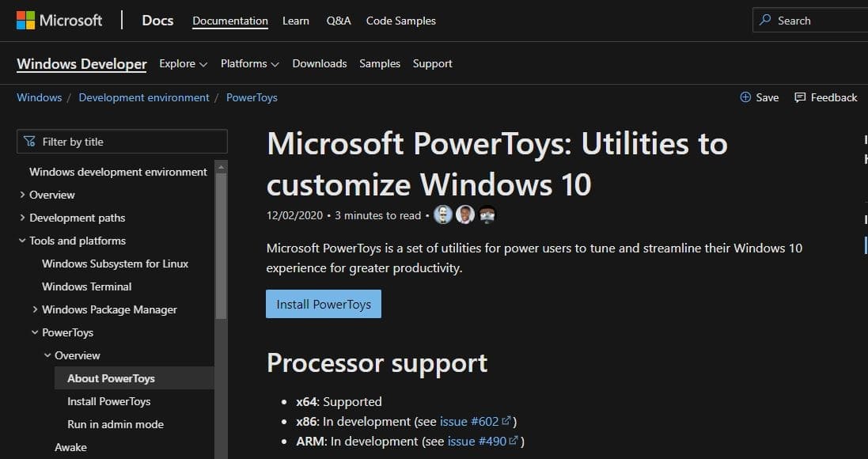Open the Platforms dropdown menu
Screen dimensions: 868x459
[249, 63]
